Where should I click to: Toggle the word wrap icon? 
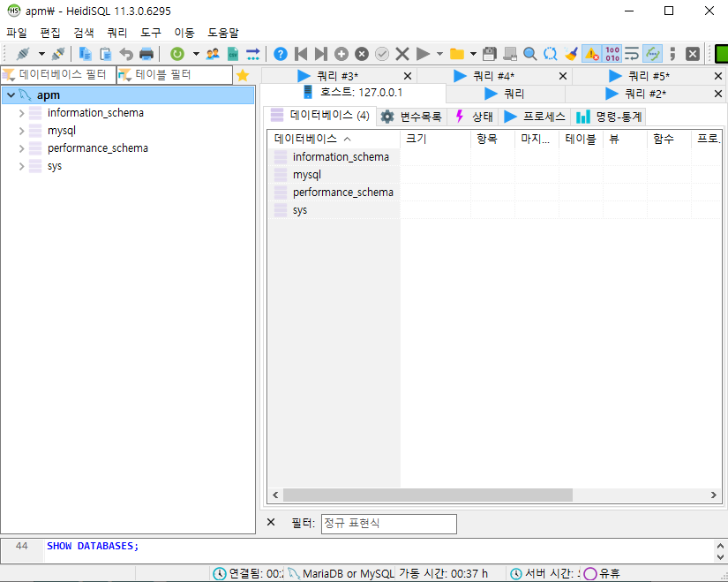click(x=632, y=54)
